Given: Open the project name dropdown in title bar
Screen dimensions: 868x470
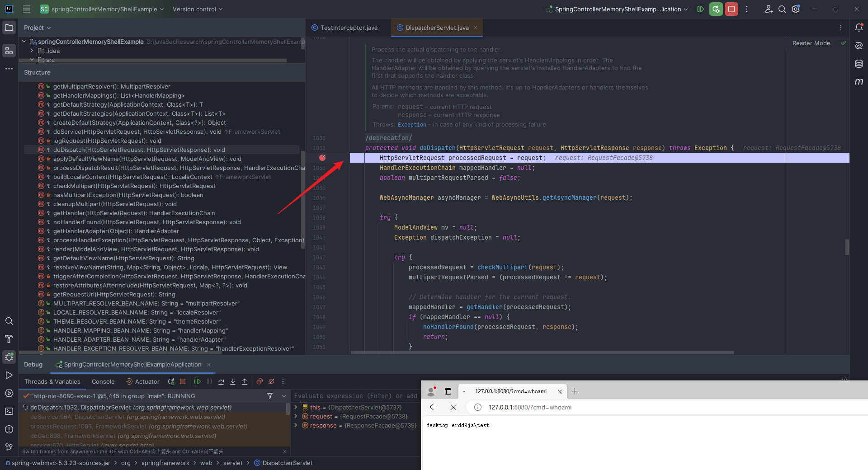Looking at the screenshot, I should pyautogui.click(x=102, y=9).
